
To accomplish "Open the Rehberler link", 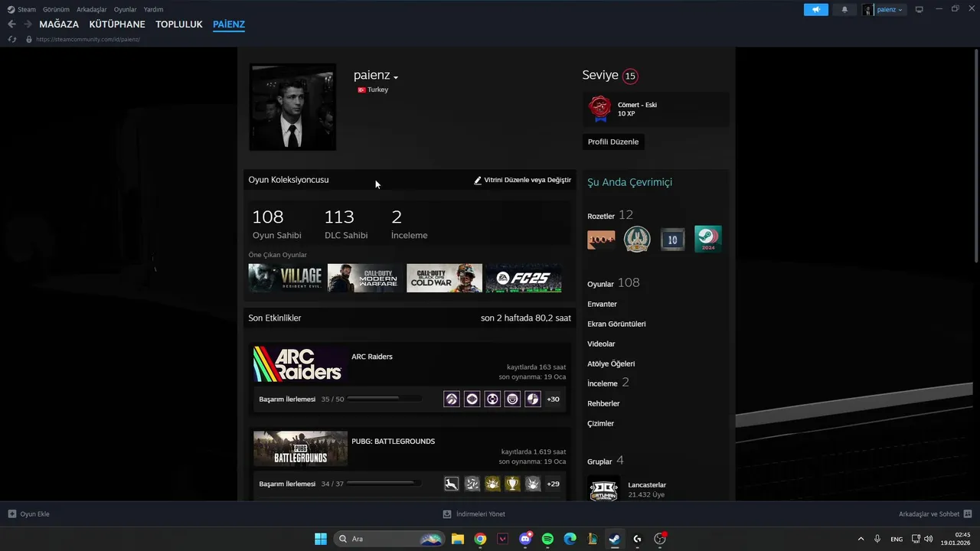I will [603, 403].
